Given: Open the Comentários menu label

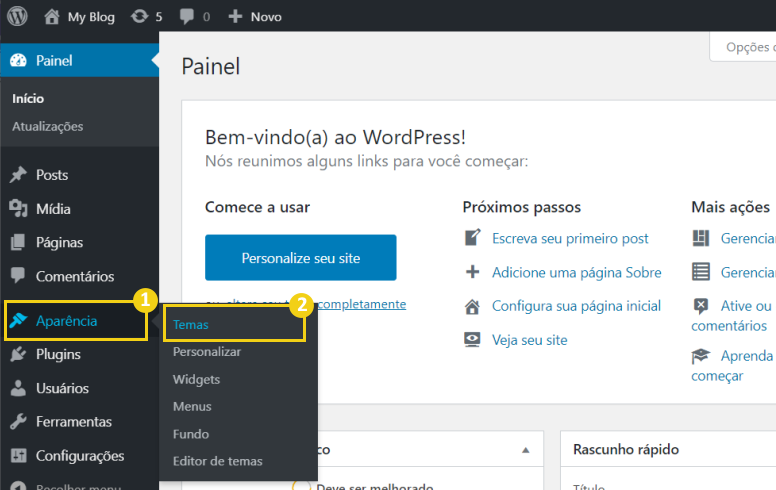Looking at the screenshot, I should (x=75, y=276).
